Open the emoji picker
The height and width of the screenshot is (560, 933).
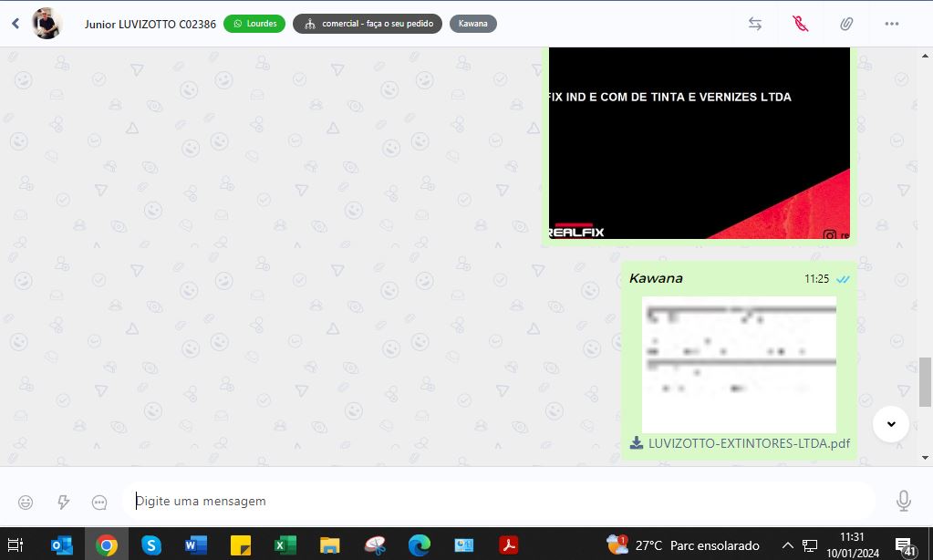click(26, 502)
